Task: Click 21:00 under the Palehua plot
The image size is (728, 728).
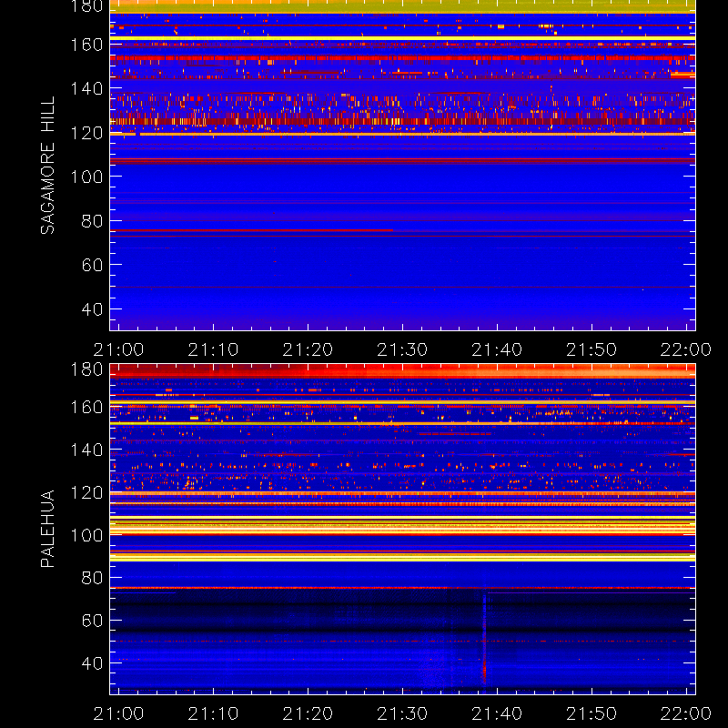Action: (118, 713)
